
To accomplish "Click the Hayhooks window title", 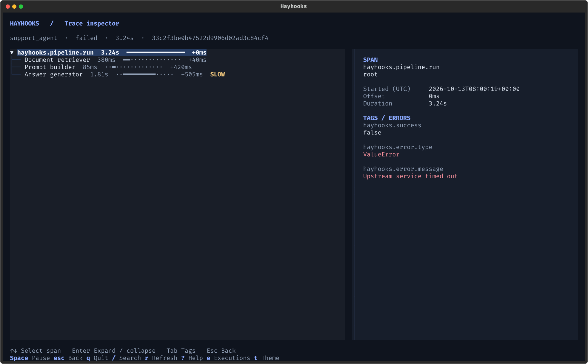I will (x=293, y=6).
